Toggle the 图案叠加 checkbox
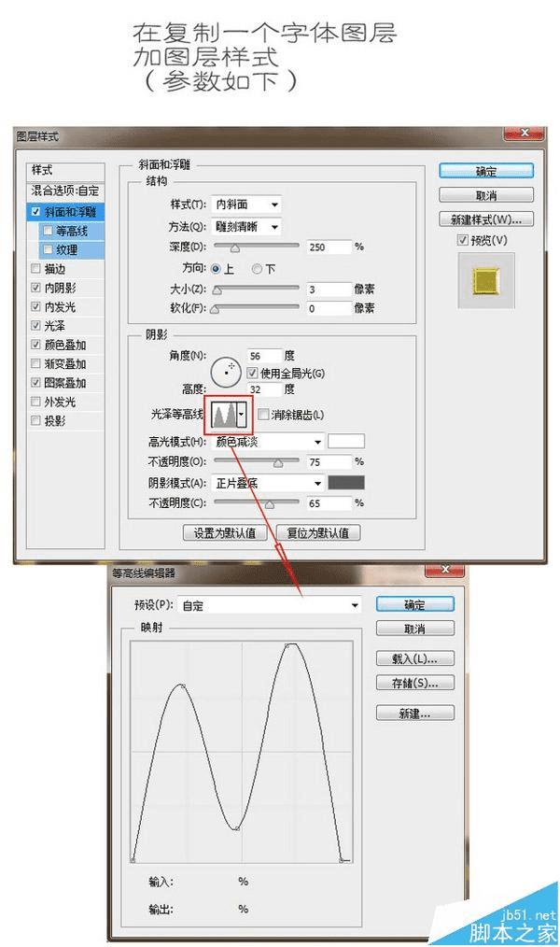The image size is (560, 947). point(35,382)
